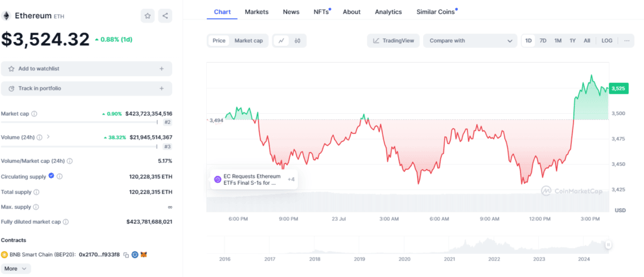
Task: Click the blue verified badge by Circulating supply
Action: [x=52, y=176]
